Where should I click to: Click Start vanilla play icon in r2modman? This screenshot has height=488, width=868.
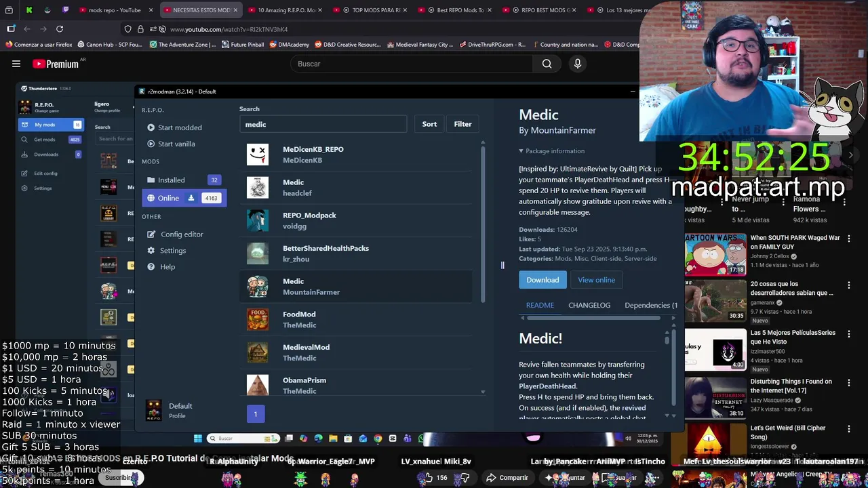click(151, 144)
